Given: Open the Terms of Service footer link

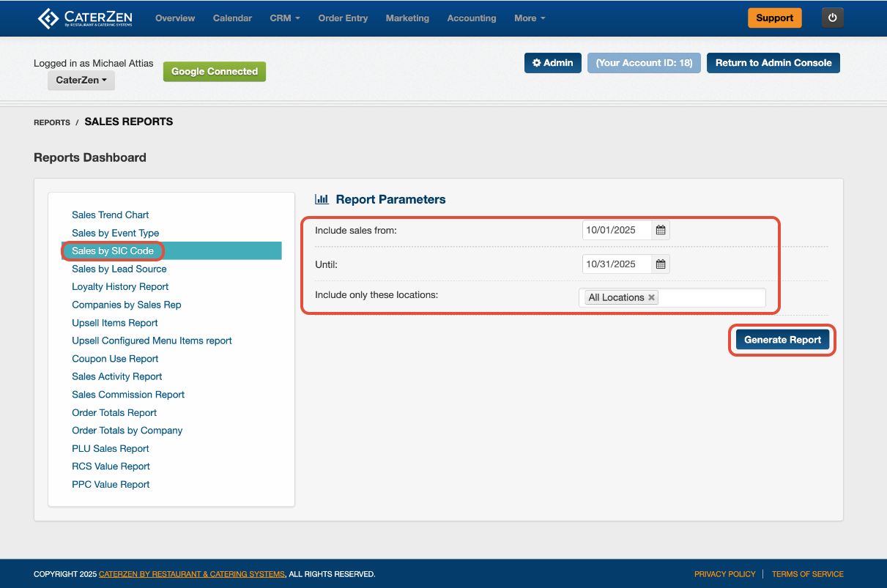Looking at the screenshot, I should (x=808, y=574).
